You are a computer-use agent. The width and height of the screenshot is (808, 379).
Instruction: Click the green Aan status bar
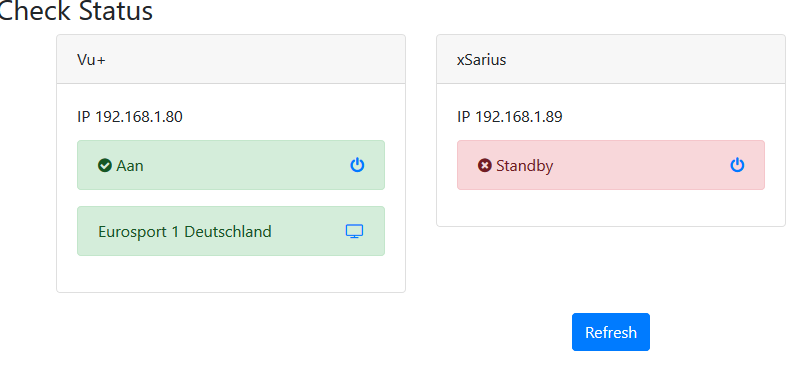(231, 165)
